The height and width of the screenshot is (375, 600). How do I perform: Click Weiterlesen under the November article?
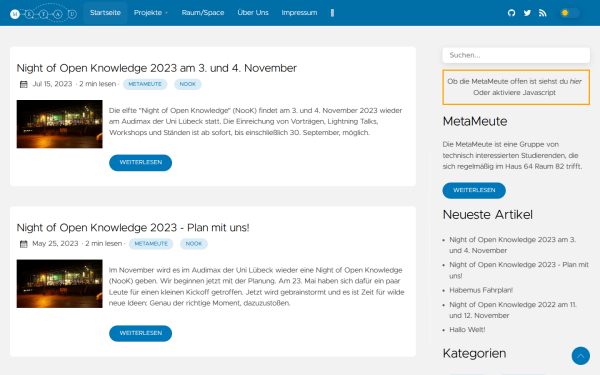140,163
